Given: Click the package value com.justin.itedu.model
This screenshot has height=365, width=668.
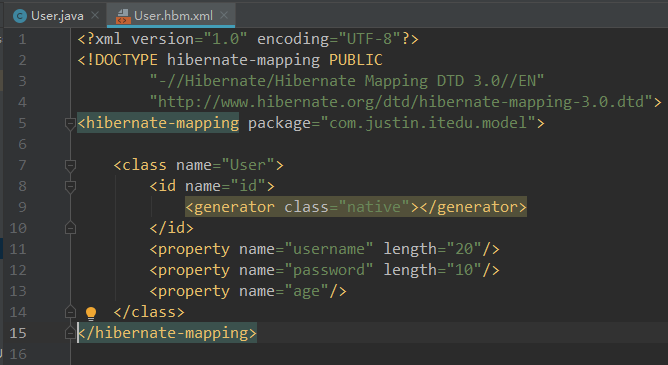Looking at the screenshot, I should pos(427,123).
